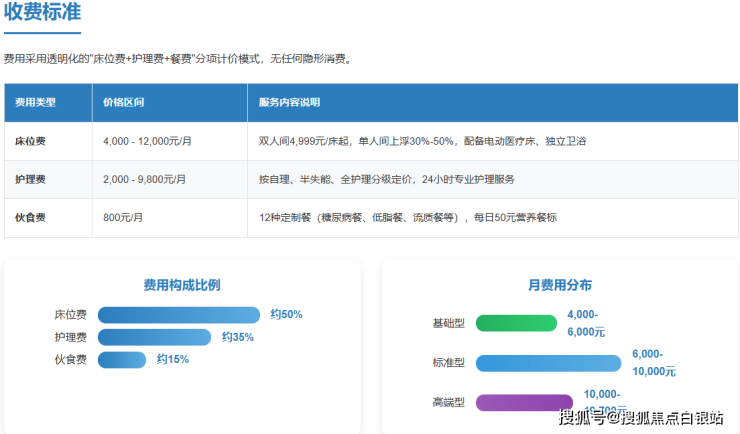Viewport: 740px width, 434px height.
Task: Click the 收费标准 page heading
Action: [42, 14]
